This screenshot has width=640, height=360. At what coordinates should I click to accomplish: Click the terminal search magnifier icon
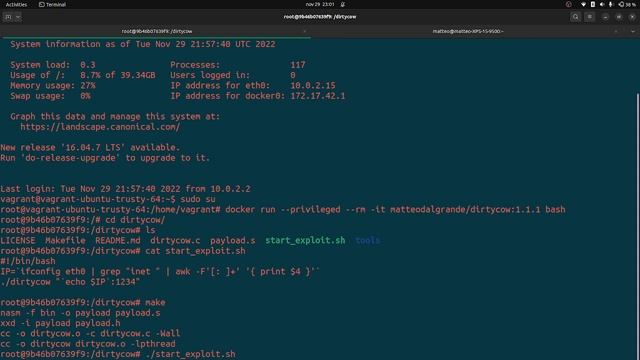tap(576, 17)
